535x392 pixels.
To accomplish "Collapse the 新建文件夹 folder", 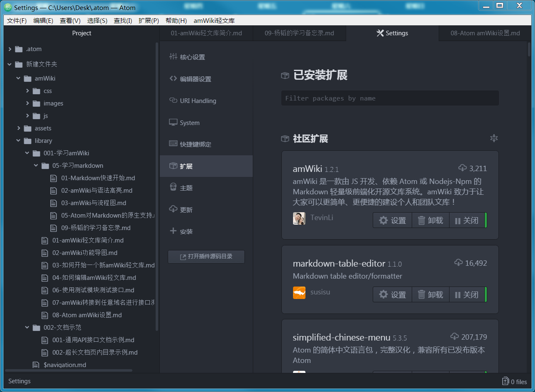I will pos(10,64).
